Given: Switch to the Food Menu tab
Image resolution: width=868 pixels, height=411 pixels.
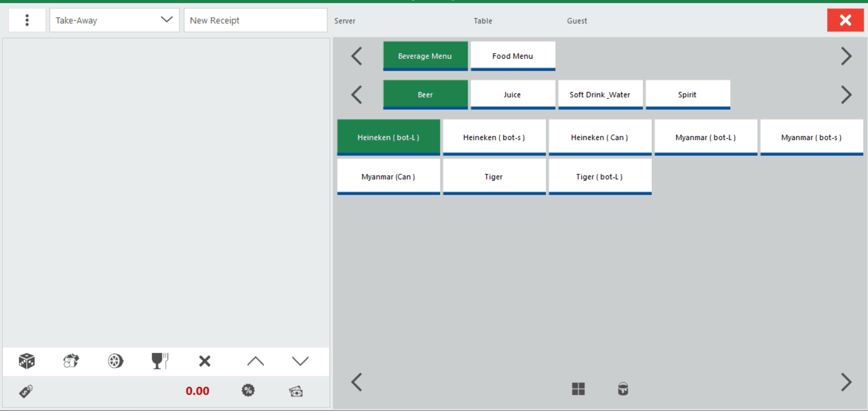Looking at the screenshot, I should click(513, 56).
